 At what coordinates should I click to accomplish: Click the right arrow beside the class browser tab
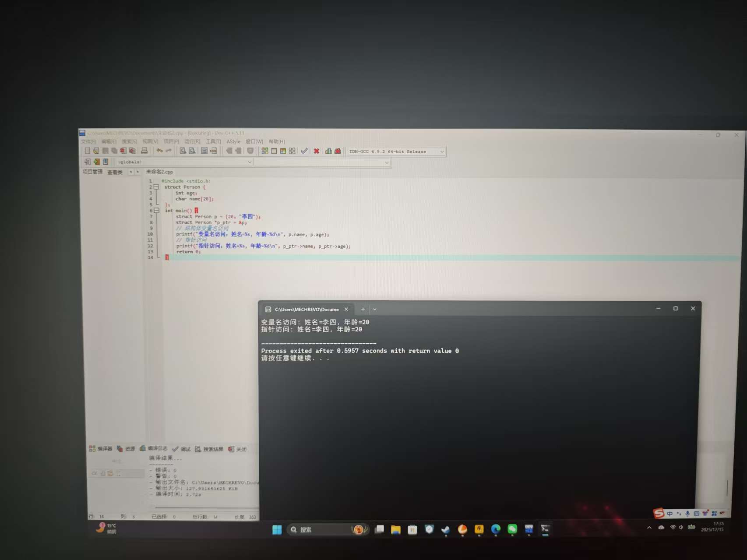(137, 172)
